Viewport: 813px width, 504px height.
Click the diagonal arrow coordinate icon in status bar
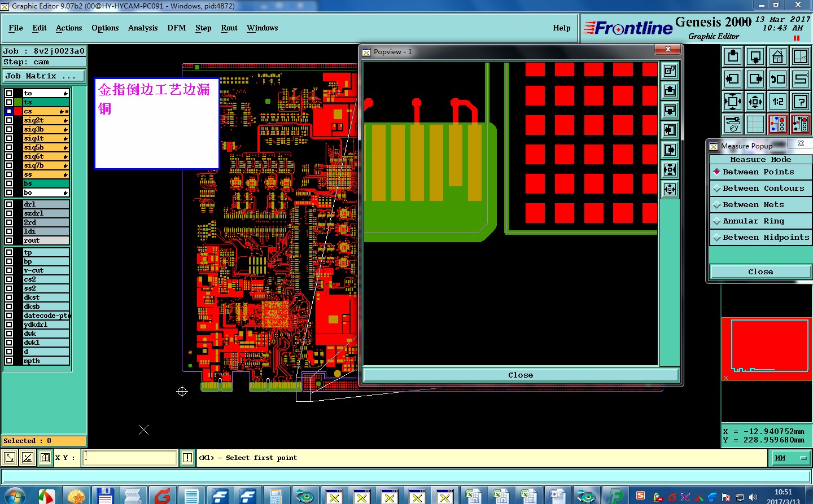tap(10, 458)
